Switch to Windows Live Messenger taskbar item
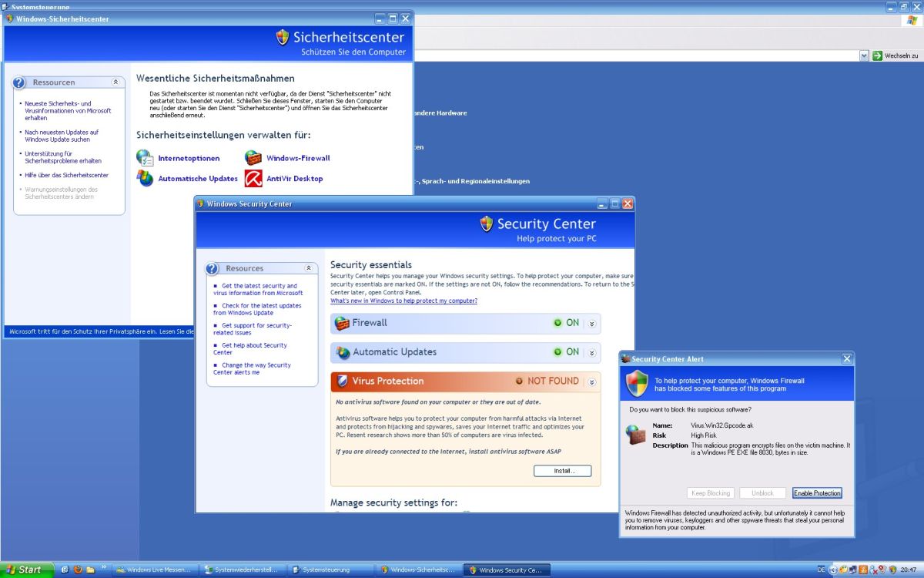 (x=155, y=570)
